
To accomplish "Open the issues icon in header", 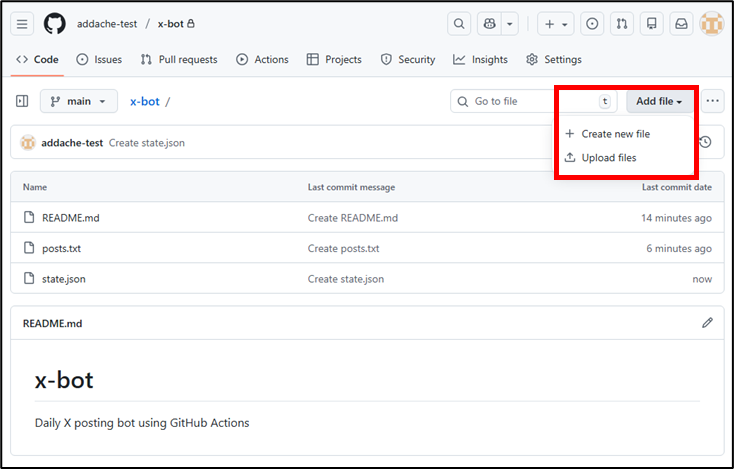I will pos(592,23).
